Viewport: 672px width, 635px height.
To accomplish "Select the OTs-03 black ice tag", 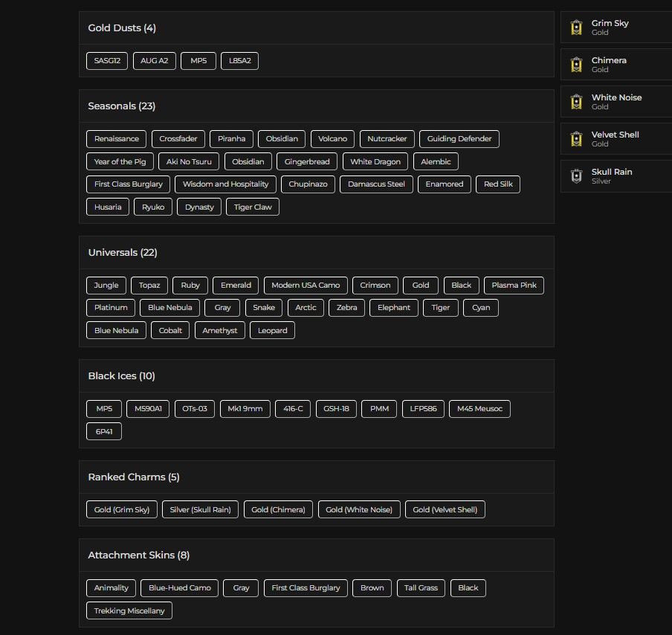I will pyautogui.click(x=195, y=409).
